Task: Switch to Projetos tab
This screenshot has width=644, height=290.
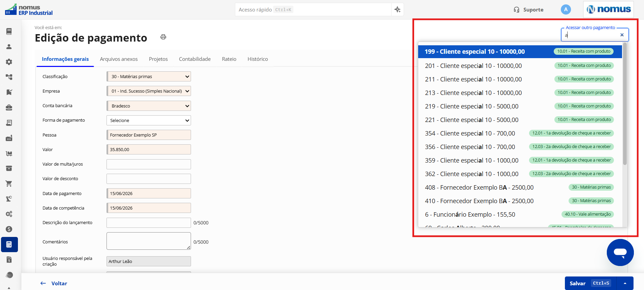Action: (x=158, y=59)
